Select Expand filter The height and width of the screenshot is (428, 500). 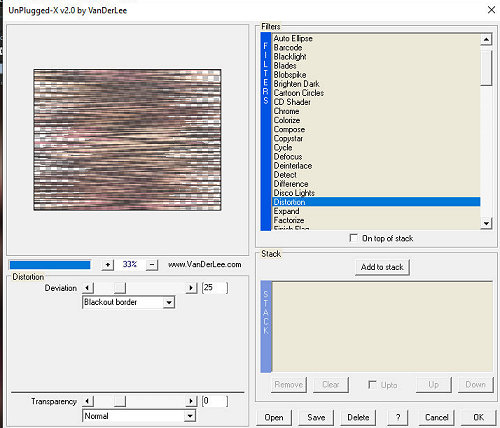click(376, 211)
